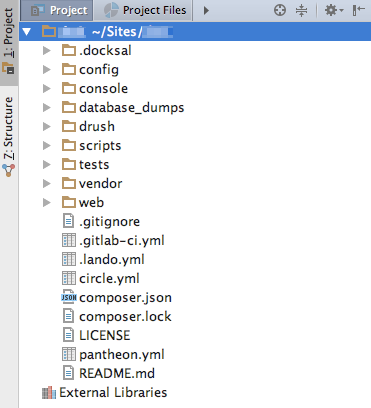Screen dimensions: 371x408
Task: Select the database_dumps folder name
Action: (132, 108)
